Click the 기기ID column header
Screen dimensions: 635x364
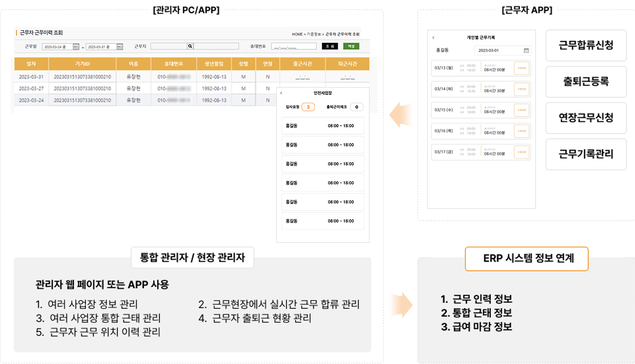[x=82, y=64]
